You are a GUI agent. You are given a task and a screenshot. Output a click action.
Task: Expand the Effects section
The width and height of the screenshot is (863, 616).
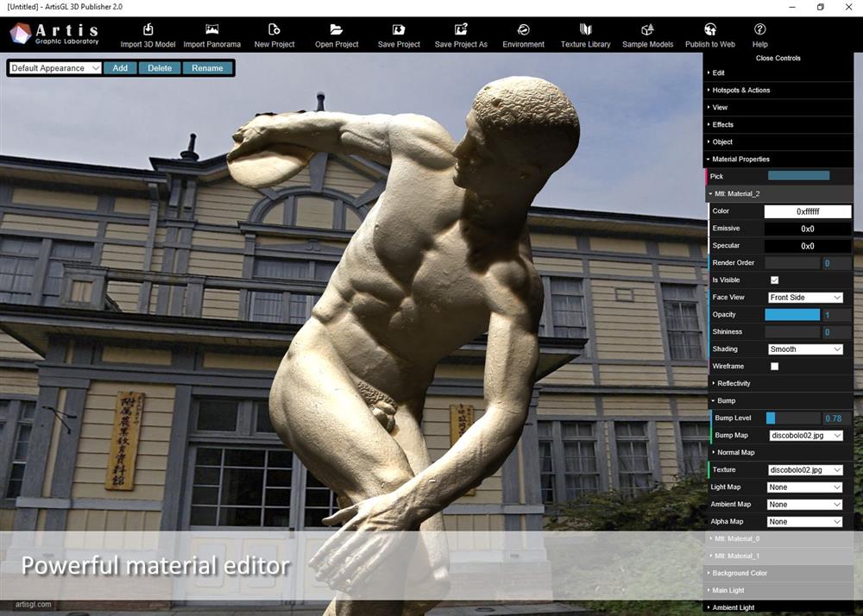coord(778,125)
